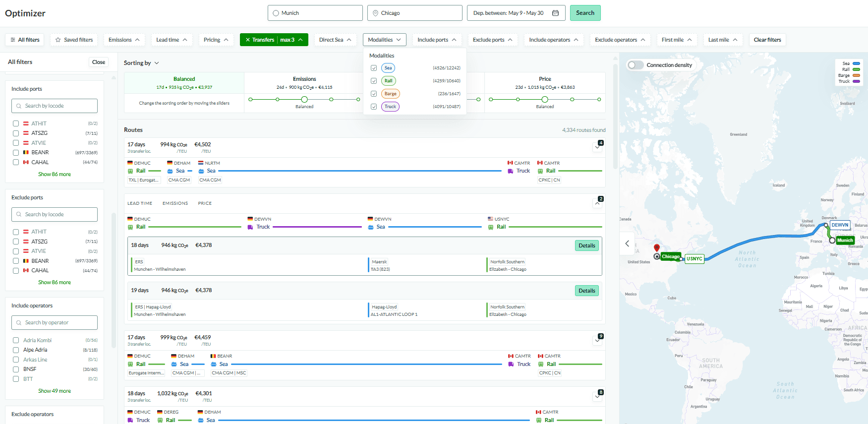Click the calendar icon in date field
Screen dimensions: 868x424
[555, 13]
